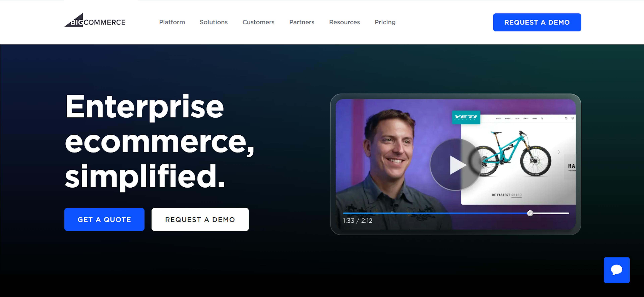
Task: Open the Customers menu item
Action: 258,22
